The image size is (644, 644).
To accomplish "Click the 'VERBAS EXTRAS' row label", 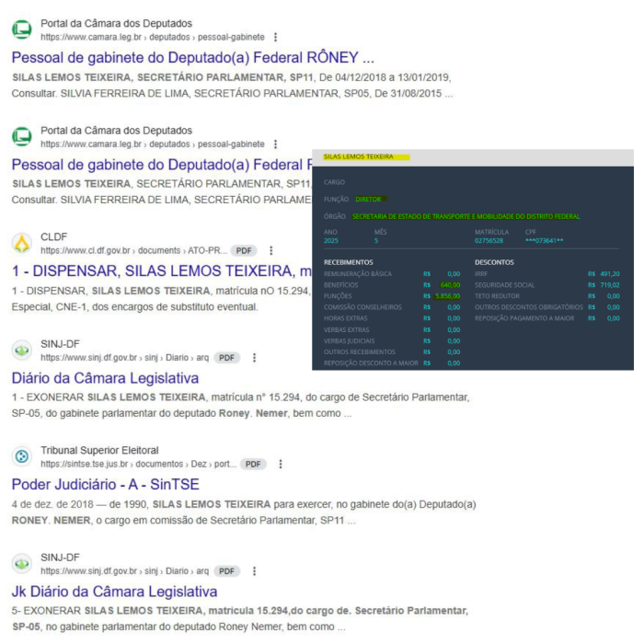I will [346, 329].
